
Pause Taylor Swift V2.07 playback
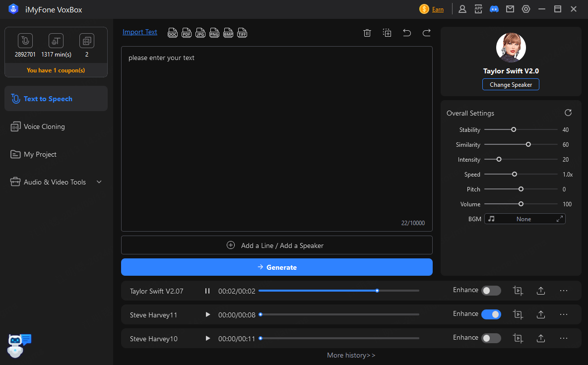207,291
